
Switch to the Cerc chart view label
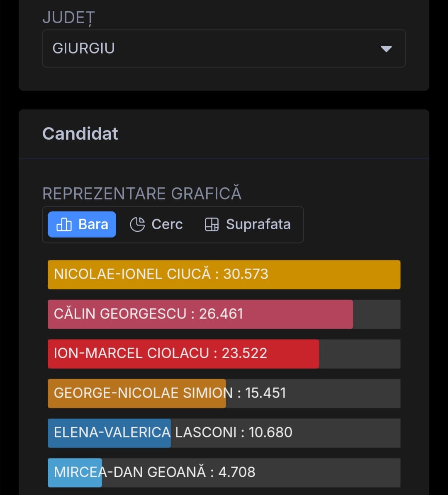tap(167, 224)
